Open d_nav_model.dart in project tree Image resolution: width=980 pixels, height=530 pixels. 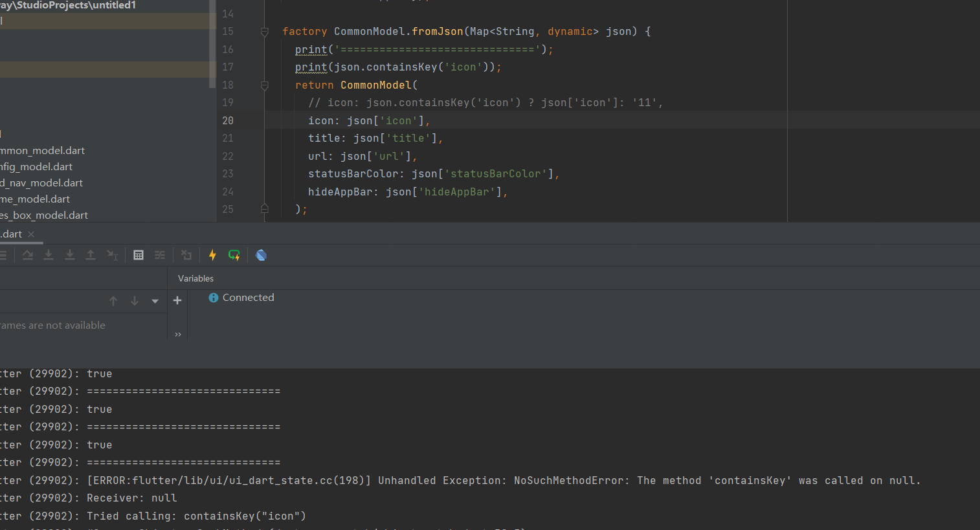click(x=41, y=183)
